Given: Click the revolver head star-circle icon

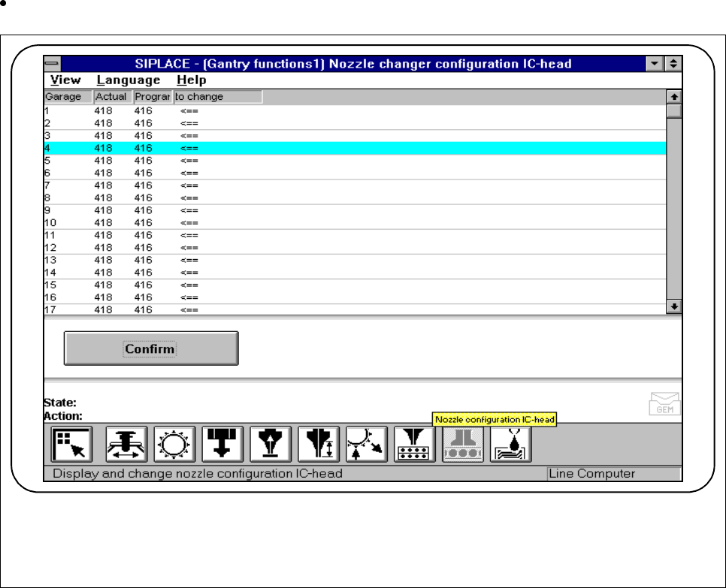Looking at the screenshot, I should pyautogui.click(x=174, y=445).
